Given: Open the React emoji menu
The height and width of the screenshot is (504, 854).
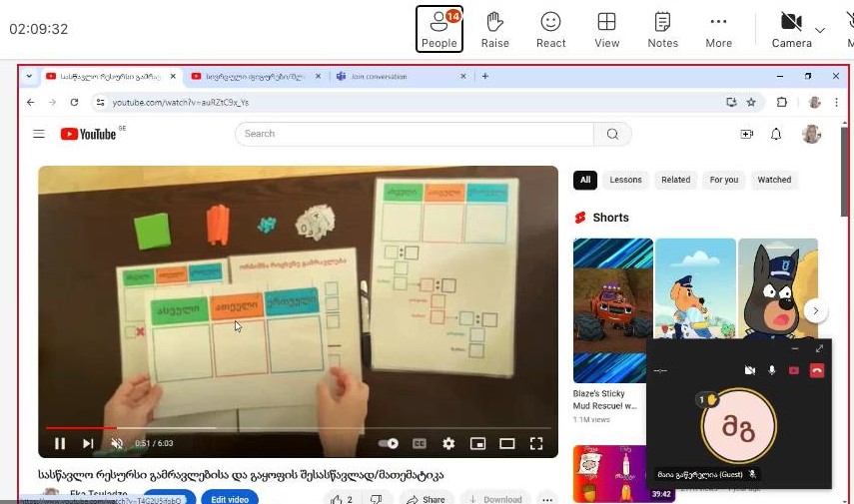Looking at the screenshot, I should pos(550,29).
